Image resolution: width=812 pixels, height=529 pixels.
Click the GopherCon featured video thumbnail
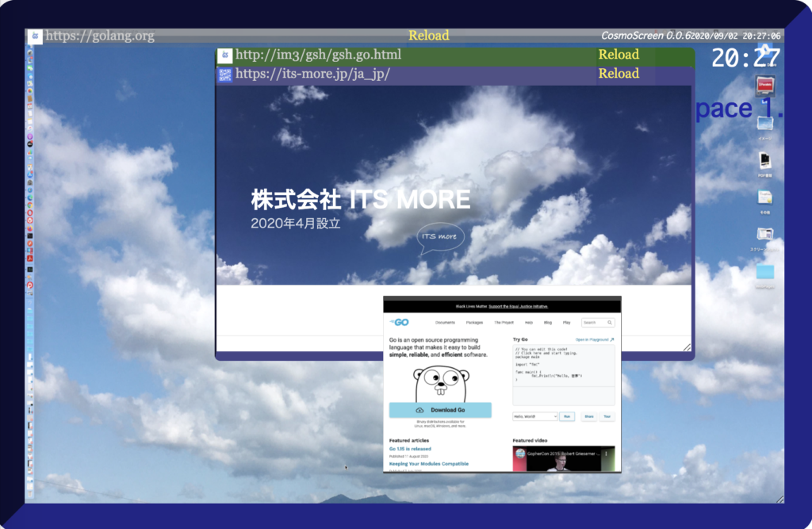pyautogui.click(x=563, y=458)
